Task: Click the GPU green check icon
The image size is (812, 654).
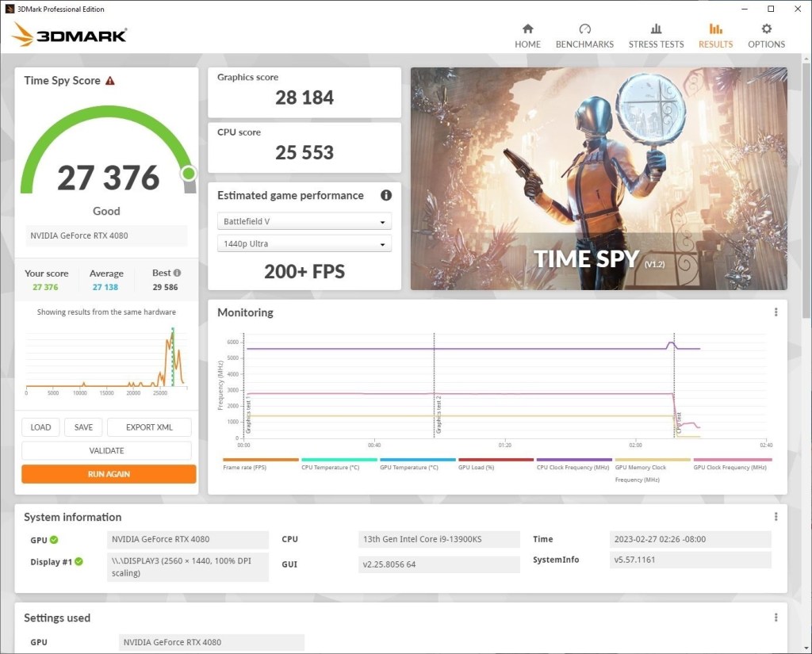Action: 54,540
